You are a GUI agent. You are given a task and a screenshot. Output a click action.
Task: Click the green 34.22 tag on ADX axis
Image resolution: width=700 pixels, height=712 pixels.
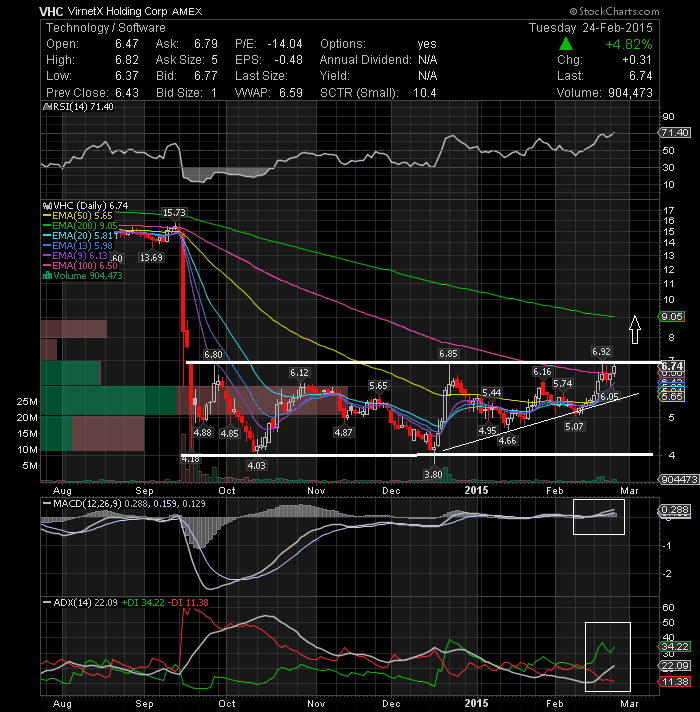click(x=675, y=647)
